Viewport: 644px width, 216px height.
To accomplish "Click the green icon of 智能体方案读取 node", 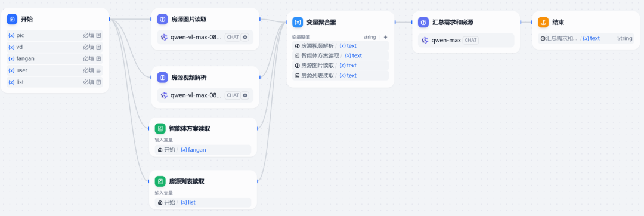I will [160, 128].
